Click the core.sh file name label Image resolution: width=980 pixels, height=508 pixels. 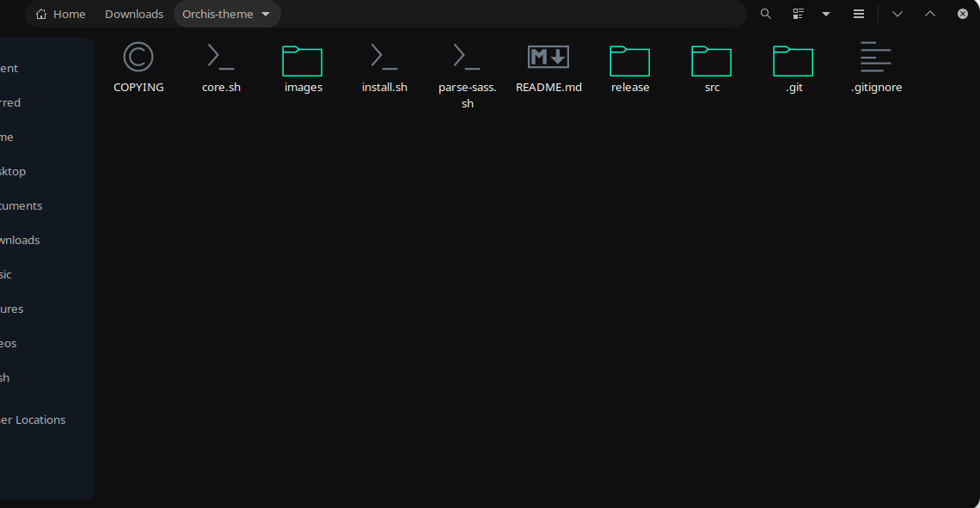coord(221,88)
